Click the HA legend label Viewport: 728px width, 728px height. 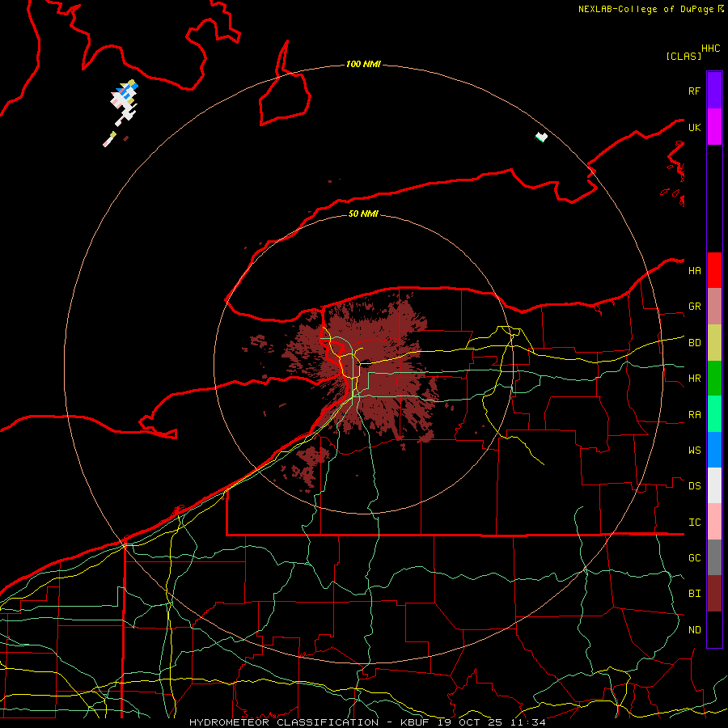coord(695,271)
